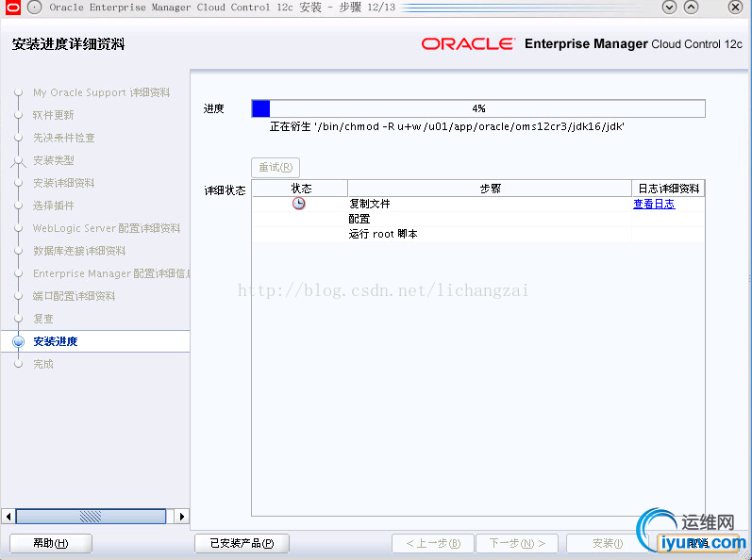Image resolution: width=752 pixels, height=560 pixels.
Task: Click the Oracle window menu icon
Action: pos(13,8)
